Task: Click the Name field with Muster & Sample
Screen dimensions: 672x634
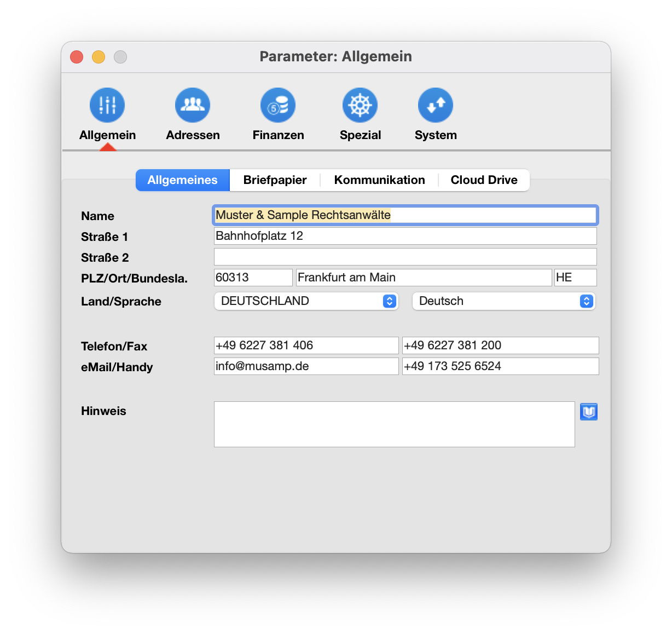Action: [x=405, y=215]
